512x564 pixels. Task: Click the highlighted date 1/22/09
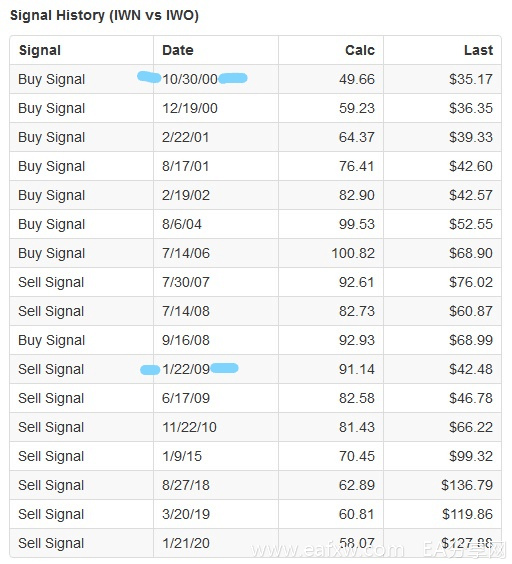[x=186, y=369]
